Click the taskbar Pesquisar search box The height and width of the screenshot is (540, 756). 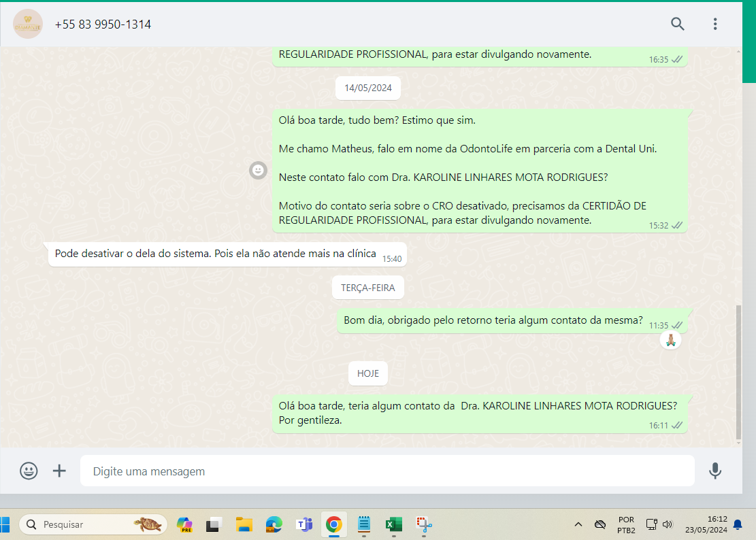pyautogui.click(x=93, y=524)
